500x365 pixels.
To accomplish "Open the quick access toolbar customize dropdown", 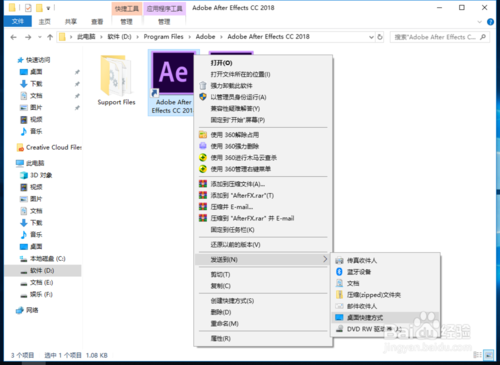I will pyautogui.click(x=49, y=8).
